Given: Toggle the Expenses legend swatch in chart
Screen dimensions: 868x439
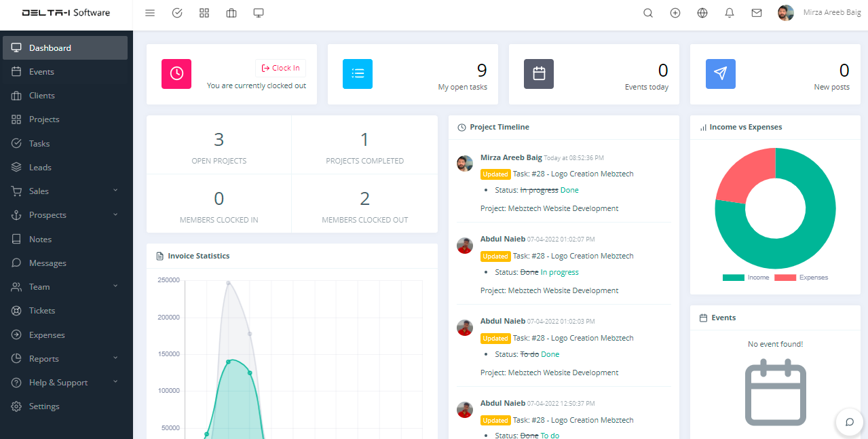Looking at the screenshot, I should tap(785, 278).
